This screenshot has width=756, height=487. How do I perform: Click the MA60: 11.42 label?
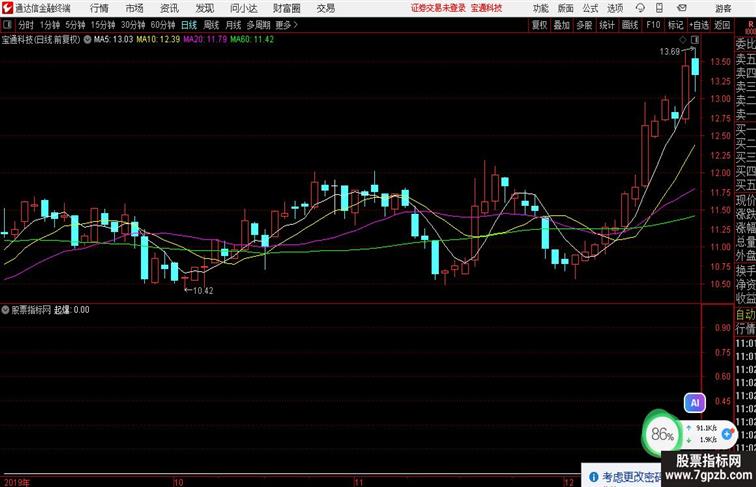pos(252,40)
